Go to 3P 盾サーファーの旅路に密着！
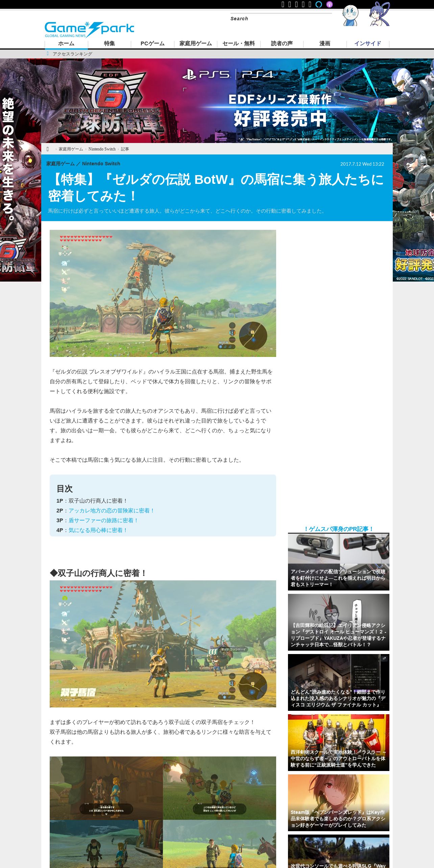The width and height of the screenshot is (434, 868). [103, 521]
